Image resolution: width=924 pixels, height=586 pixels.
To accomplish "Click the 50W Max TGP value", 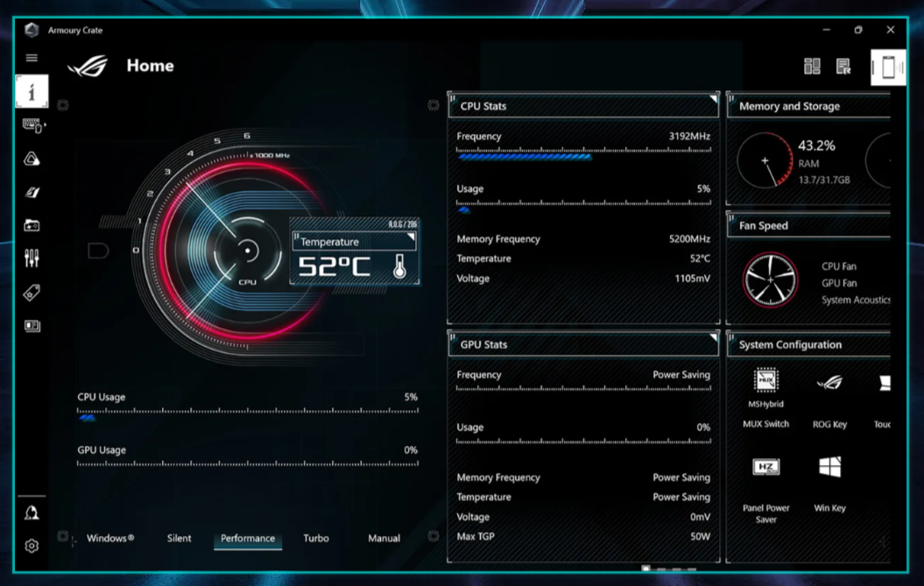I will click(x=700, y=536).
